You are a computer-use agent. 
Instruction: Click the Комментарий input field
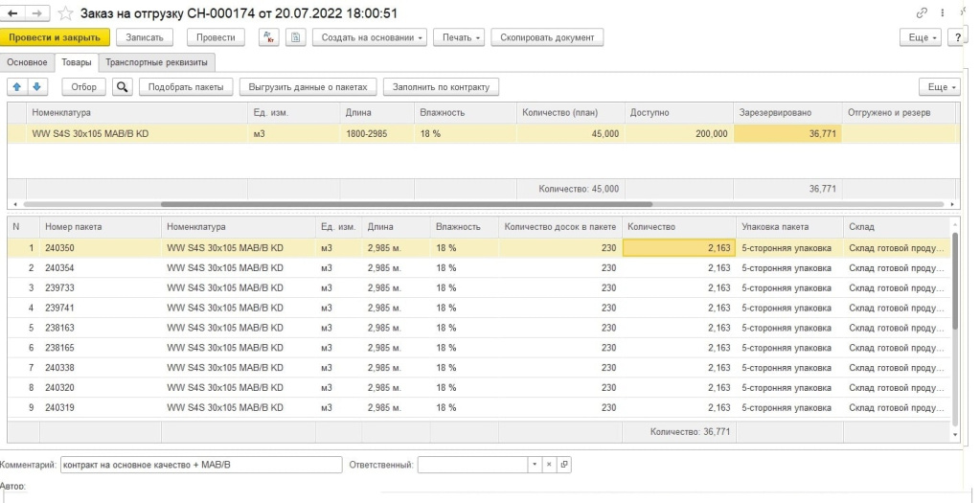(x=201, y=465)
